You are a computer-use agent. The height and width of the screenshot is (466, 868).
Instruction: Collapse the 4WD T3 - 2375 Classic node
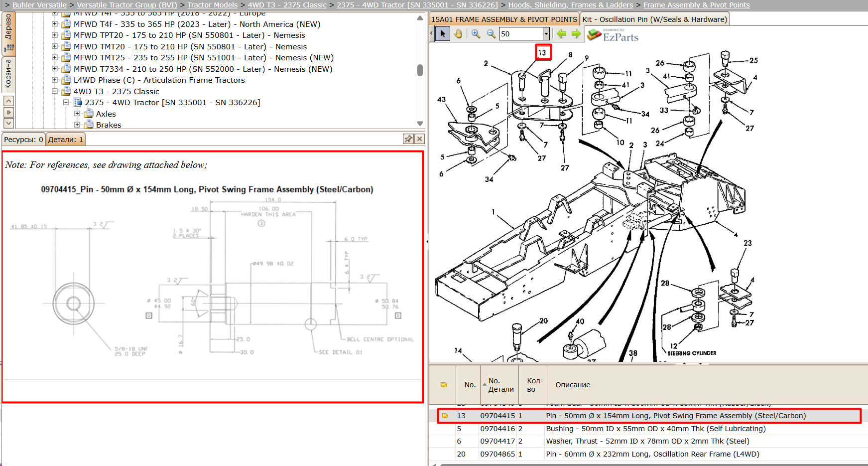[55, 91]
